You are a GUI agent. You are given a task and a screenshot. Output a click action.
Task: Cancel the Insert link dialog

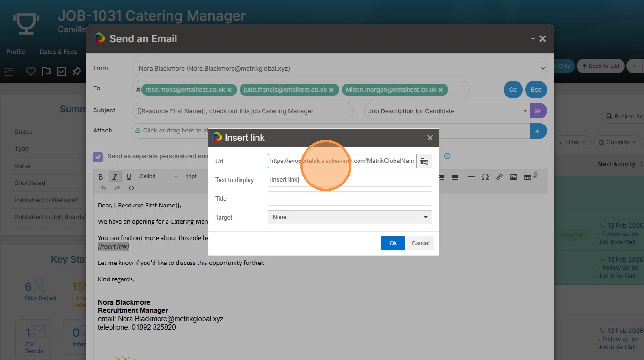[420, 243]
